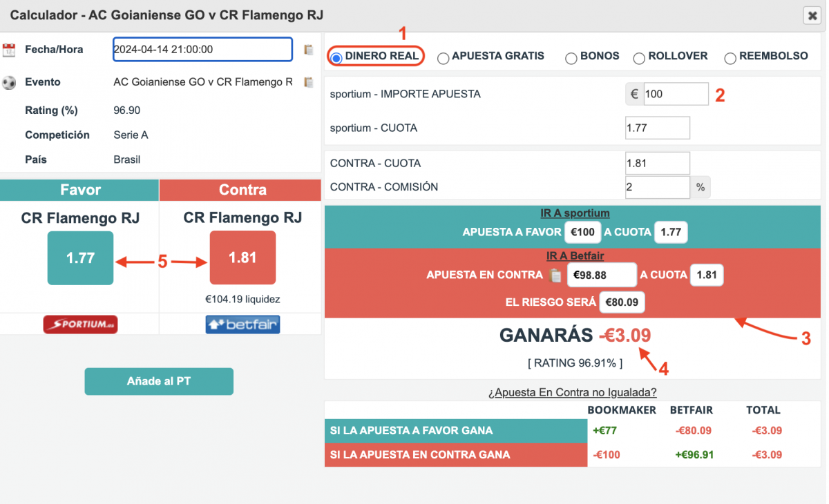Viewport: 829px width, 504px height.
Task: Open the Sportium bookmaker logo
Action: pos(80,324)
